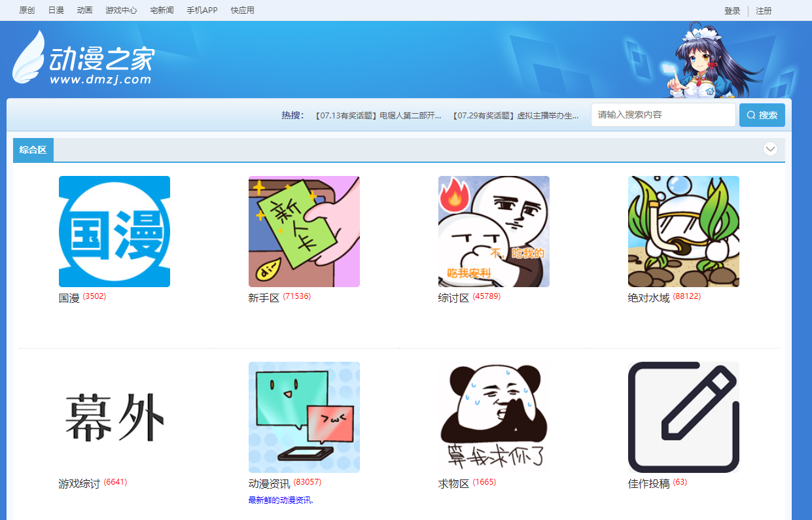This screenshot has height=520, width=812.
Task: Open 原创 in the top menu
Action: point(27,10)
